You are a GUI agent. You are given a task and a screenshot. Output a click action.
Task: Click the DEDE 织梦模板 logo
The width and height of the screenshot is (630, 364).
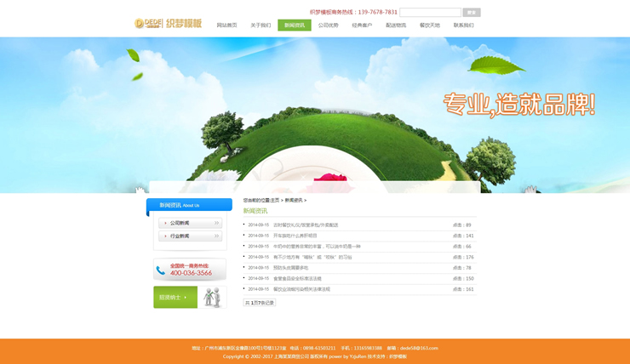(168, 23)
